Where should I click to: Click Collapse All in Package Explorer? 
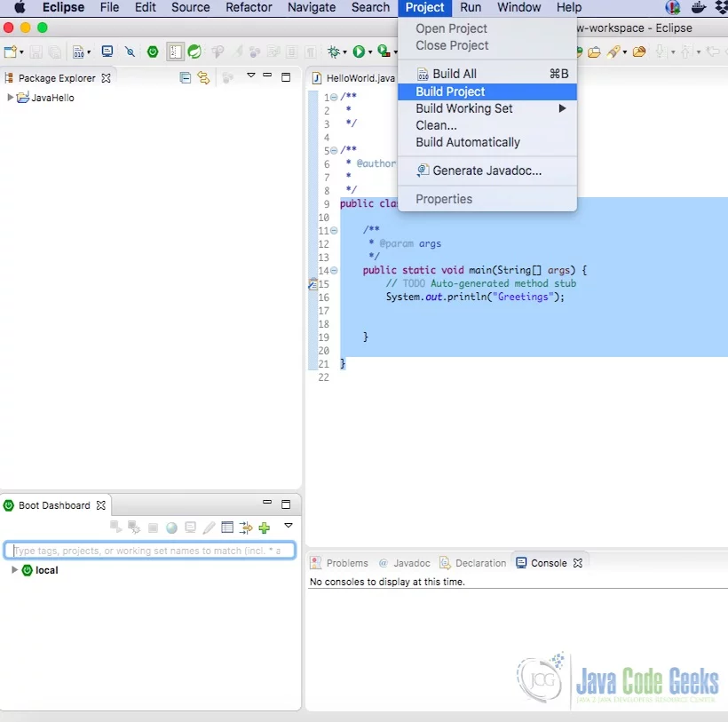[x=185, y=77]
